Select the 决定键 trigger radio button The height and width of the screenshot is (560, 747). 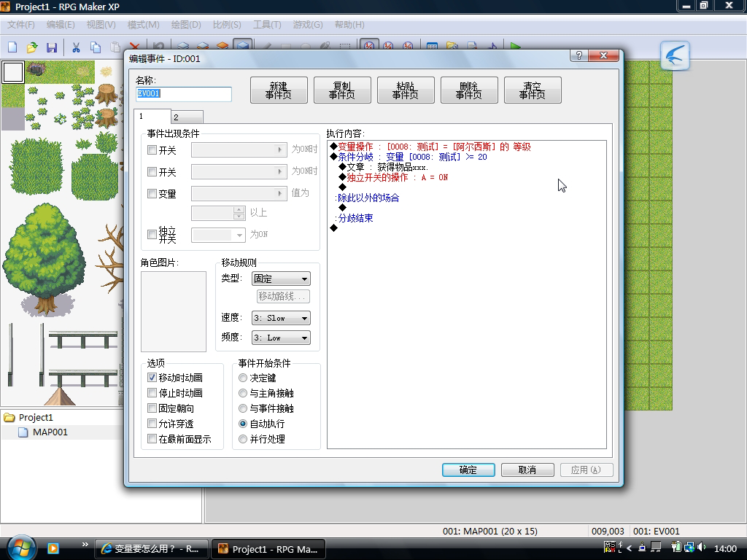point(243,378)
